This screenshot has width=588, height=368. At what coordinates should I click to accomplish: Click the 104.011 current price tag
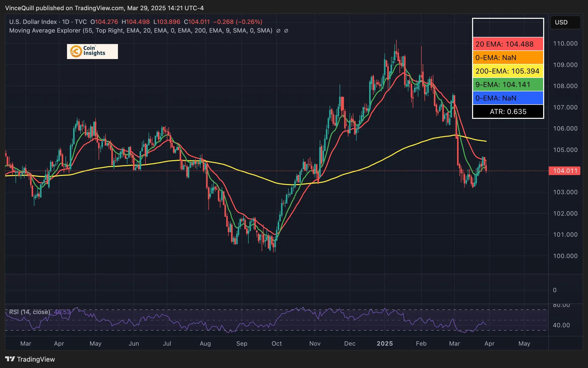(x=565, y=171)
